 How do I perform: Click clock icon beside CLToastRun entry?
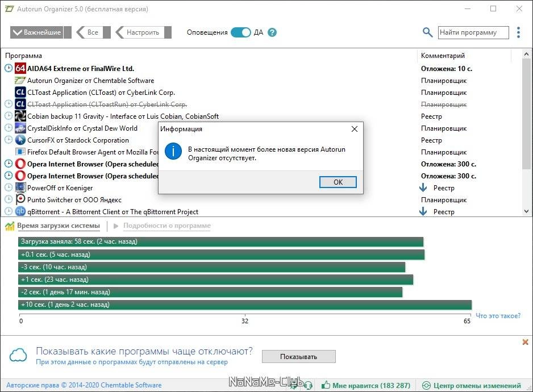click(9, 104)
